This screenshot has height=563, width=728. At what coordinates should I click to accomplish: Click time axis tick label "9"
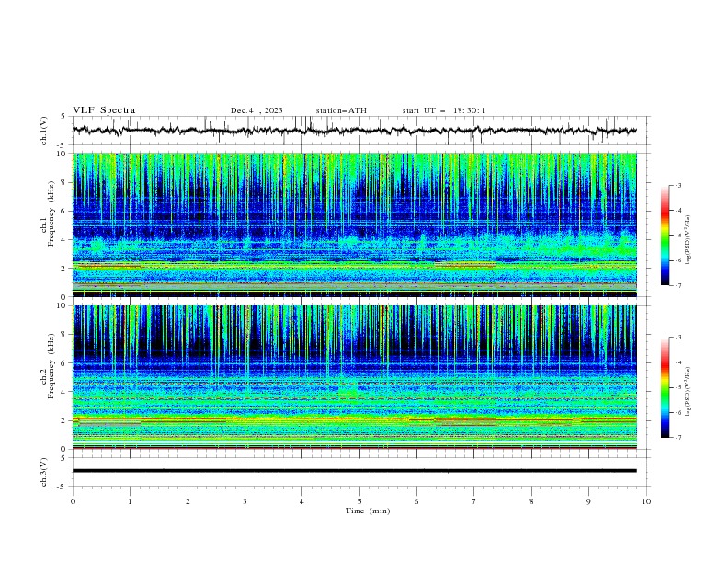coord(588,501)
